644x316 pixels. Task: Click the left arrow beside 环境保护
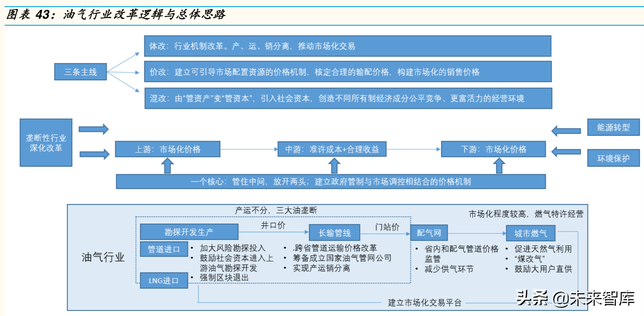coord(566,152)
